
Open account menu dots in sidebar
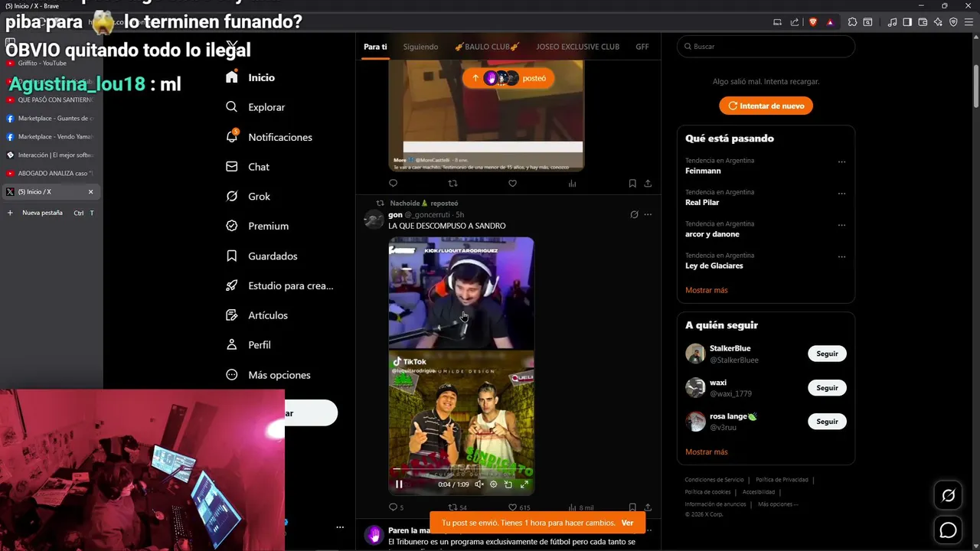click(x=340, y=527)
